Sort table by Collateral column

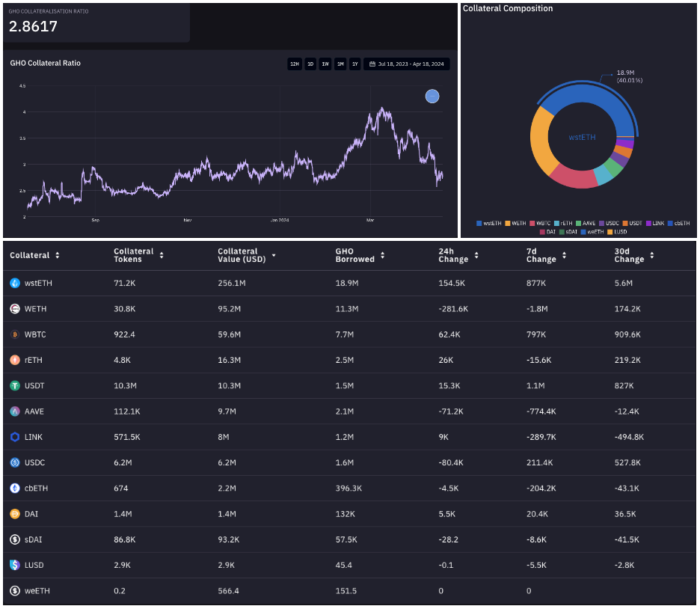[x=35, y=255]
